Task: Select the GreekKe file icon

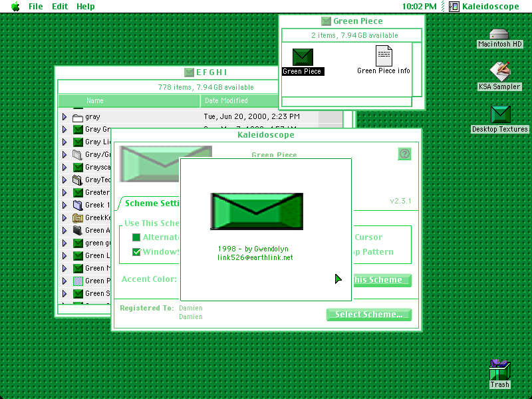Action: tap(78, 218)
